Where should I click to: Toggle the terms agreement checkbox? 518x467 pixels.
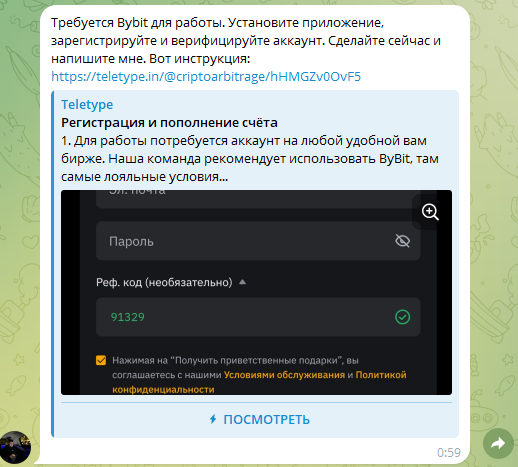click(101, 360)
